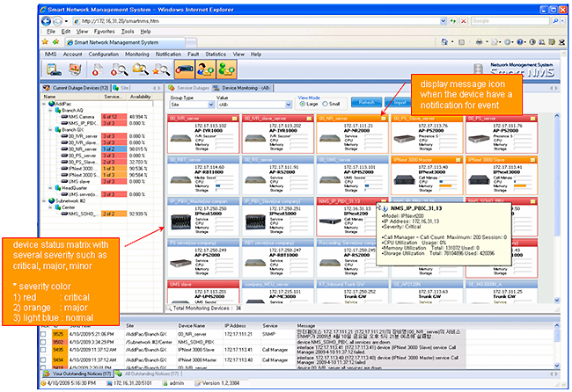The width and height of the screenshot is (572, 392).
Task: Click the Favorites star icon
Action: tap(45, 42)
